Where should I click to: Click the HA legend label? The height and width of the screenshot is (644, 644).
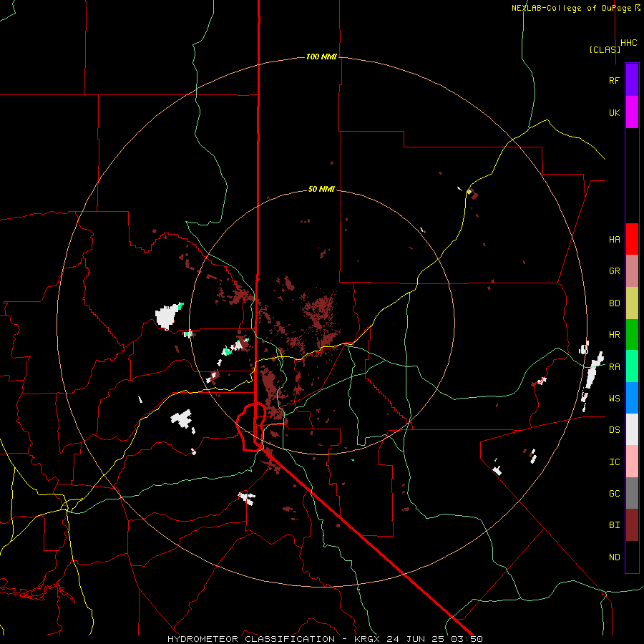click(x=614, y=239)
